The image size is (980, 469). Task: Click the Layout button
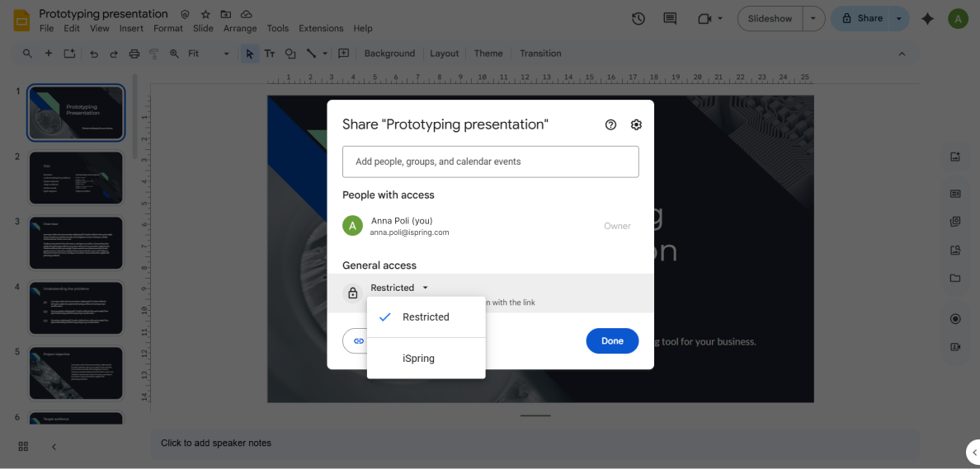tap(445, 54)
